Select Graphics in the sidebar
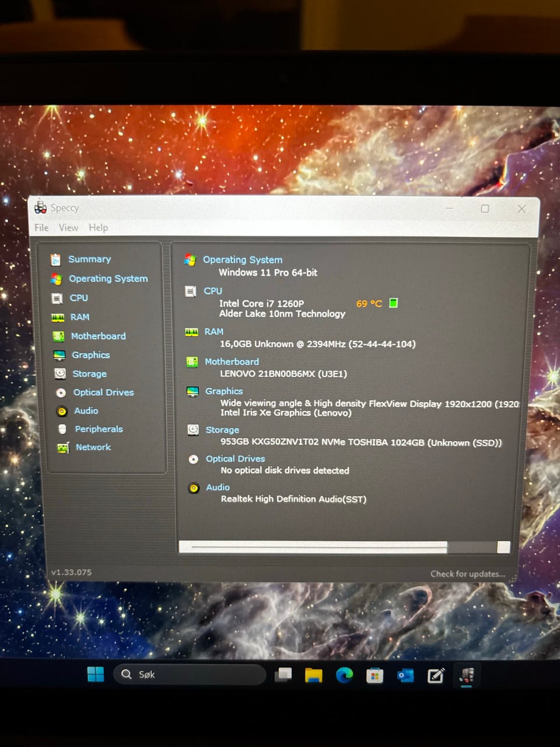The height and width of the screenshot is (747, 560). pos(90,355)
